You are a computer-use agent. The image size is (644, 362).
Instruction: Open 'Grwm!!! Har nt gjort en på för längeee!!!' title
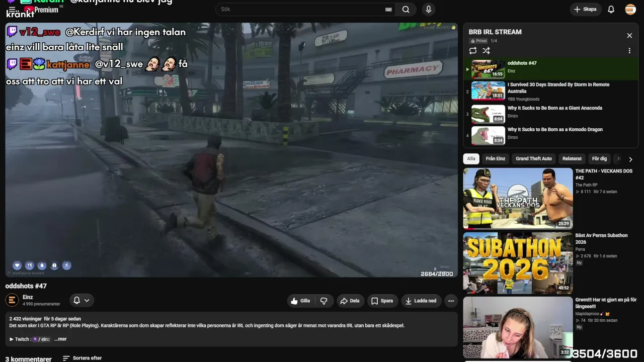pos(606,303)
